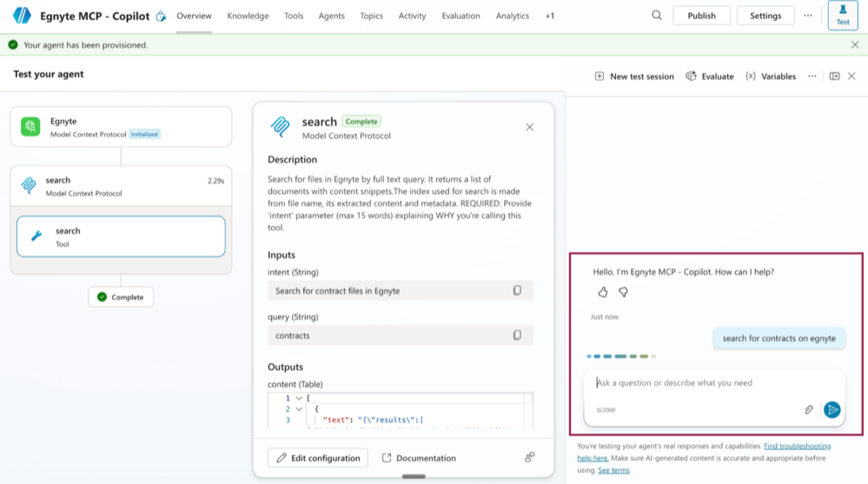The height and width of the screenshot is (484, 868).
Task: Click the thumbs down feedback icon
Action: (x=623, y=292)
